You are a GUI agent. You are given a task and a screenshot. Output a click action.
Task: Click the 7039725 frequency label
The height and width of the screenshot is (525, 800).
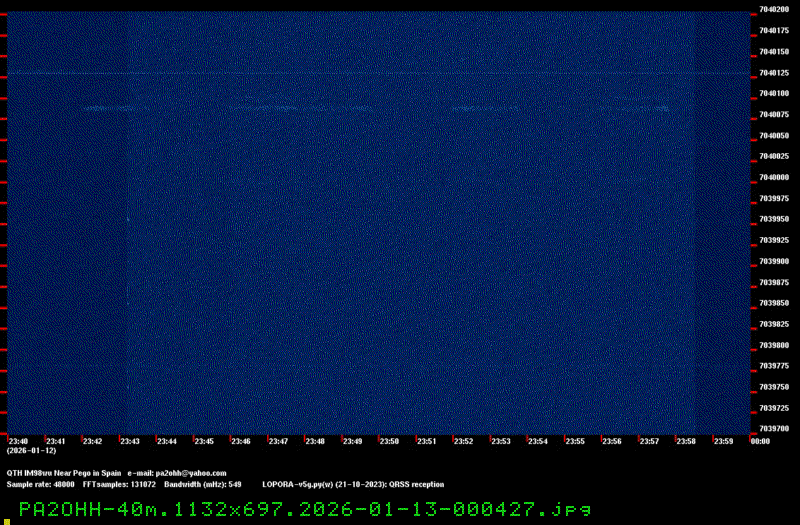774,408
